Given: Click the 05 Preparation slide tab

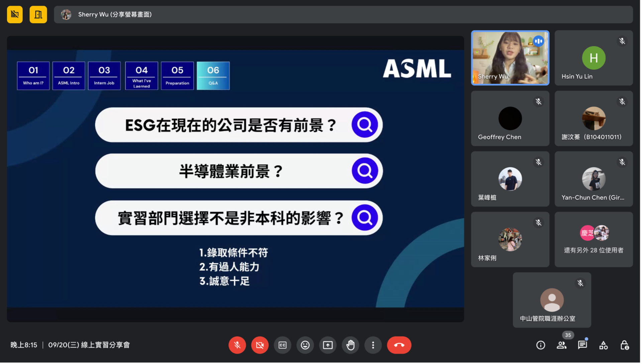Looking at the screenshot, I should coord(178,76).
